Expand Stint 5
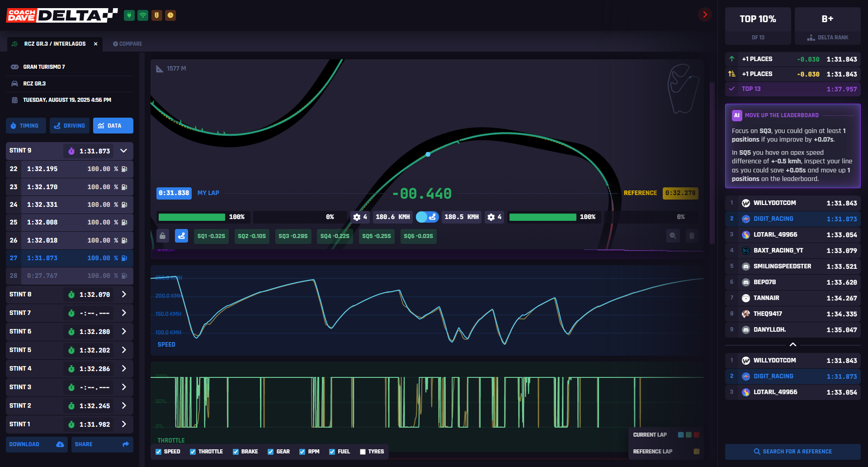The width and height of the screenshot is (868, 467). (x=124, y=350)
